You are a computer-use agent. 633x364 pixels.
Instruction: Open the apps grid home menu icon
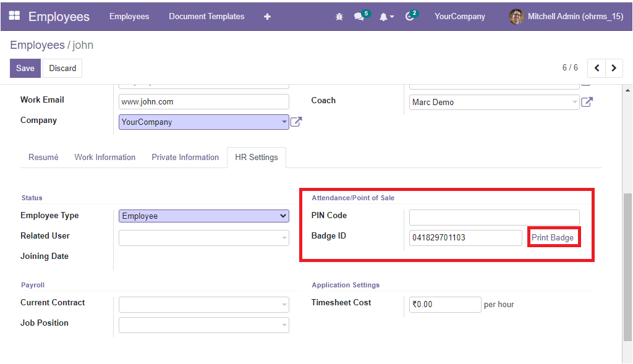tap(14, 16)
